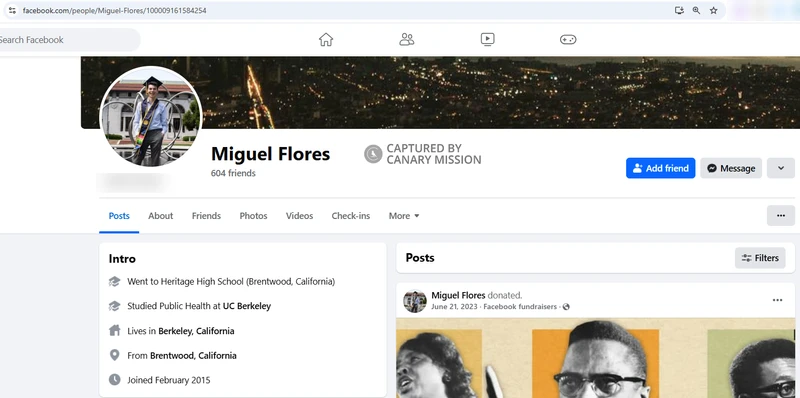
Task: Open the post Filters button
Action: (x=760, y=258)
